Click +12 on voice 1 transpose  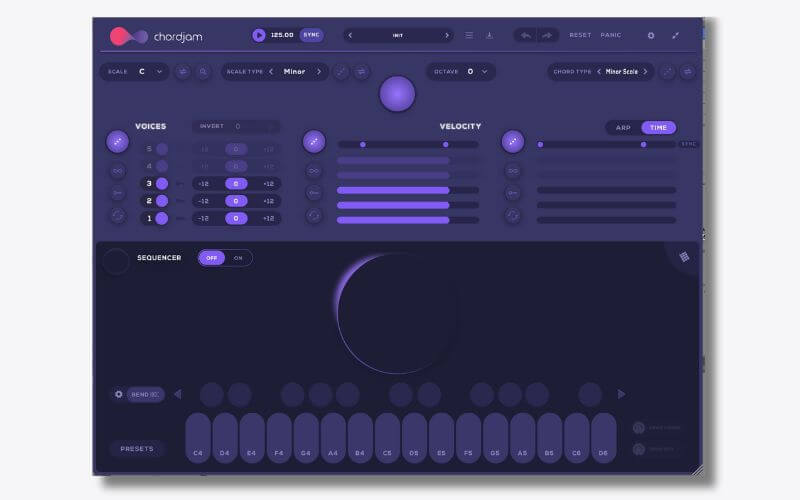pyautogui.click(x=268, y=218)
